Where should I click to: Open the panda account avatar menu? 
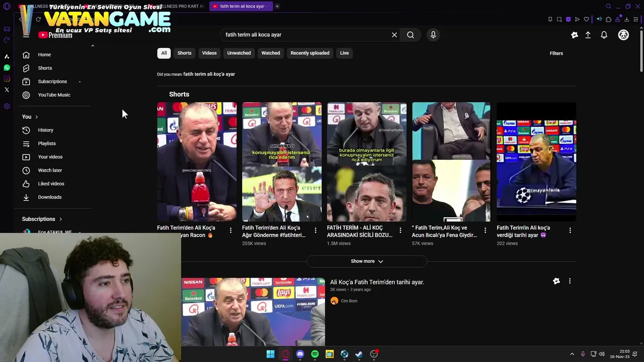click(623, 35)
